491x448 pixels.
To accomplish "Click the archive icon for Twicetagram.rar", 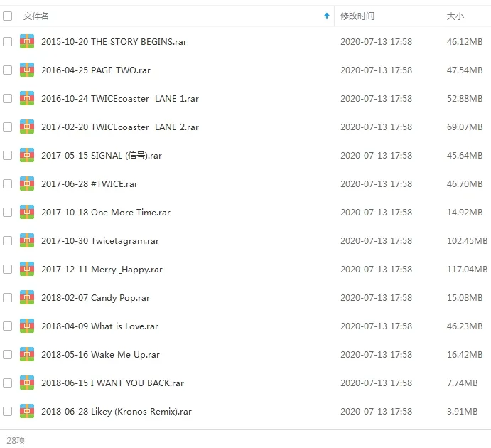I will (27, 240).
